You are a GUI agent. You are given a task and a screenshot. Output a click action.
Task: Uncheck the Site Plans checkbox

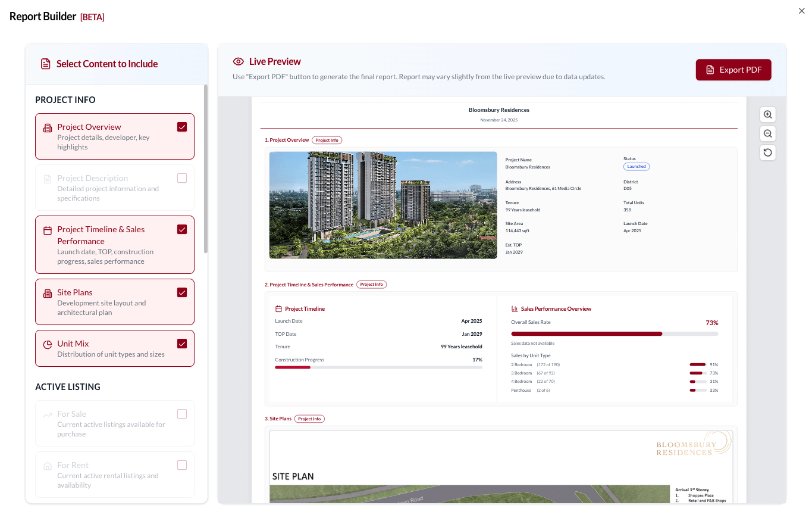182,292
